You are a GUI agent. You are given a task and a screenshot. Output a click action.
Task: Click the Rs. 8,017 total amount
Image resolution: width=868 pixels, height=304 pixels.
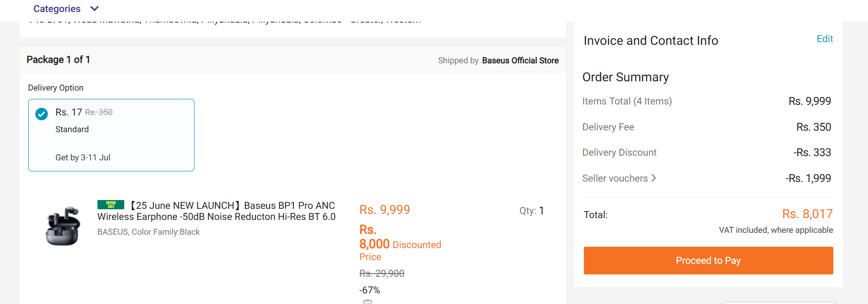(x=807, y=214)
